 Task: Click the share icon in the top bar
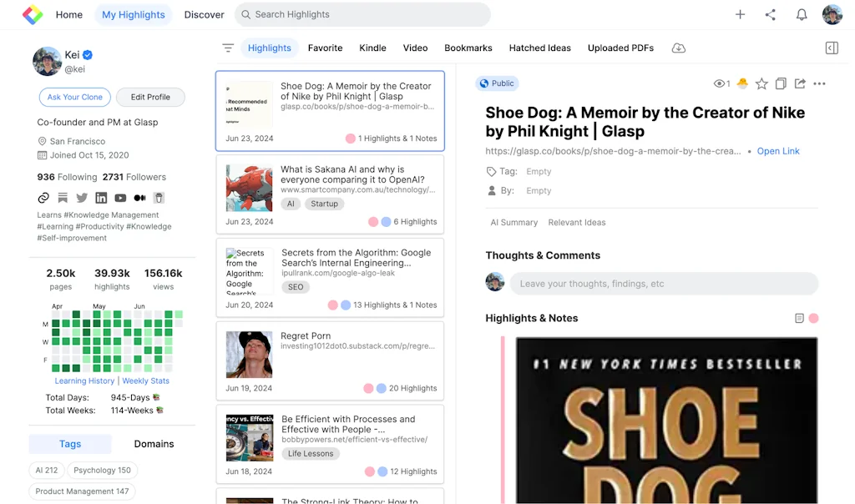[x=770, y=14]
